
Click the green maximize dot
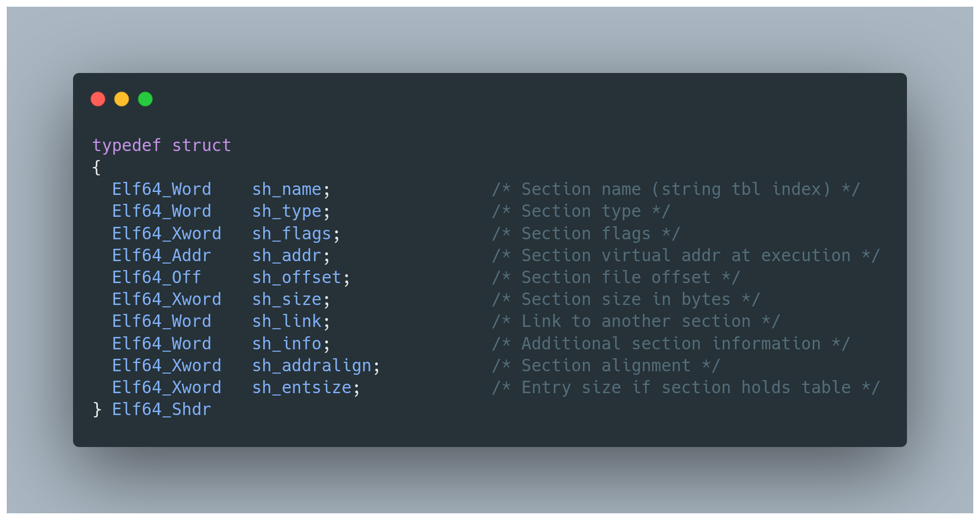point(145,99)
